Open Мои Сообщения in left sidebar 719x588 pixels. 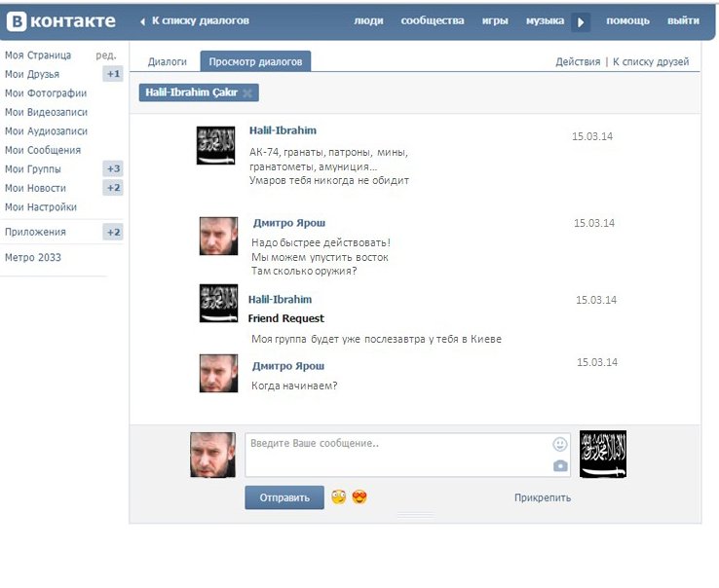pos(43,150)
